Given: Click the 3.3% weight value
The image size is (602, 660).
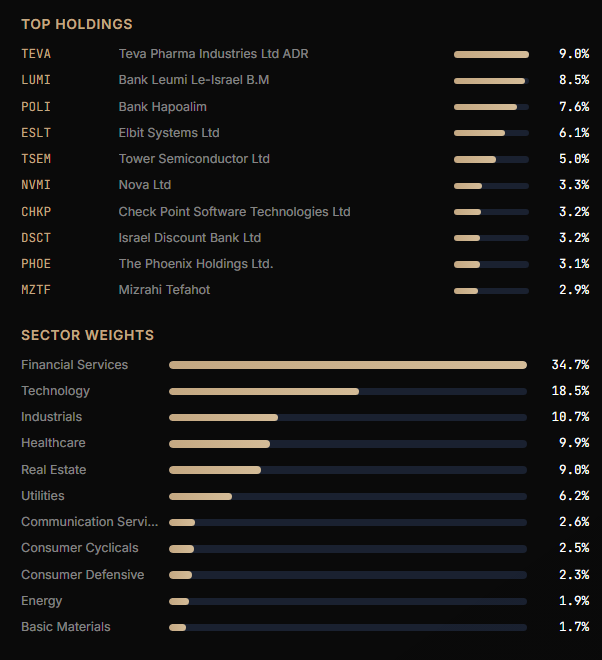Looking at the screenshot, I should click(x=574, y=185).
